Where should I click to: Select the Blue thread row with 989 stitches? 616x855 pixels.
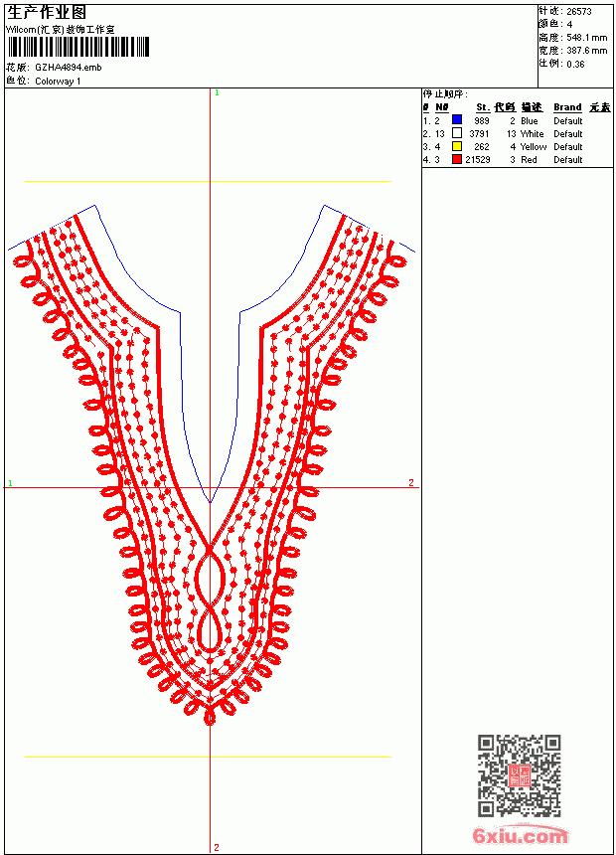(517, 120)
